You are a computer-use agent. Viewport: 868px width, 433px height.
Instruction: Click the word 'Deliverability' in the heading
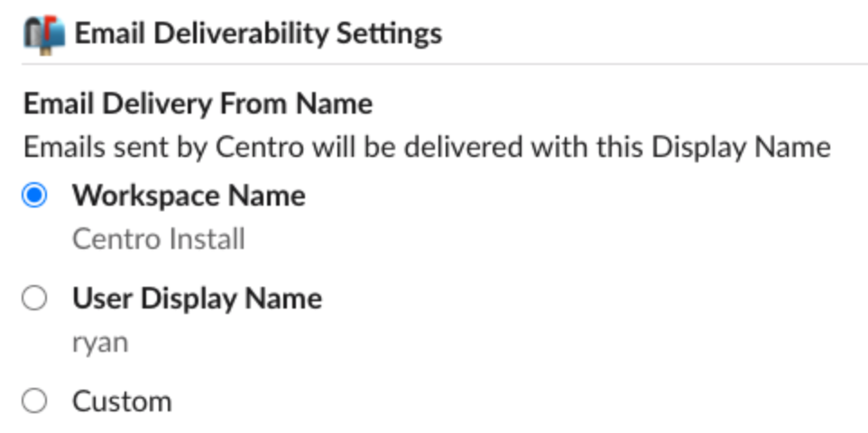pyautogui.click(x=241, y=34)
